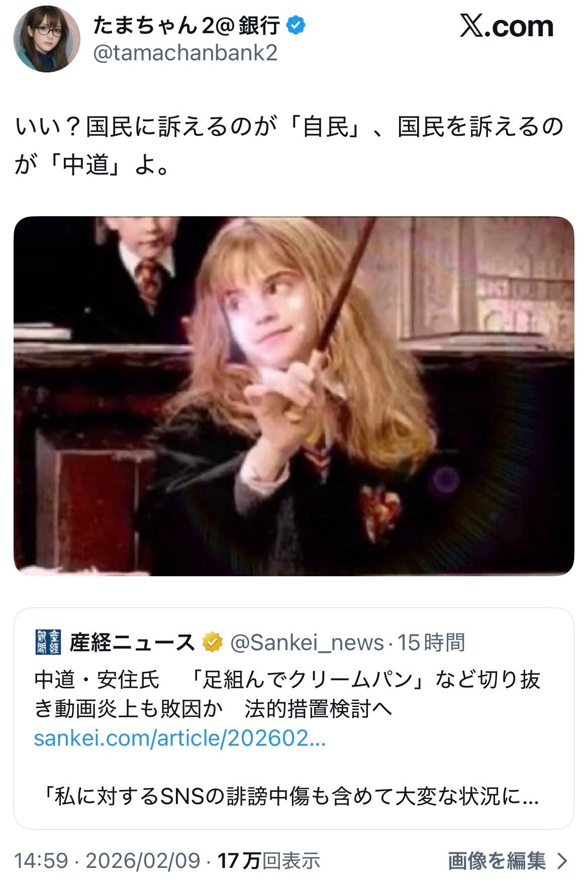Open the quoted Sankei tweet headline
The height and width of the screenshot is (886, 588).
287,694
